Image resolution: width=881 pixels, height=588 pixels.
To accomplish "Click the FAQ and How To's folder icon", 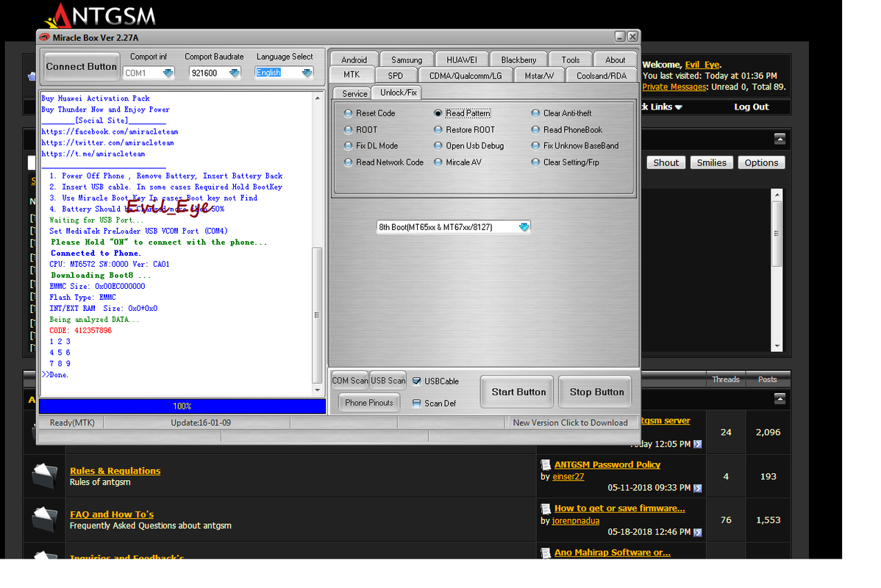I will (x=44, y=520).
